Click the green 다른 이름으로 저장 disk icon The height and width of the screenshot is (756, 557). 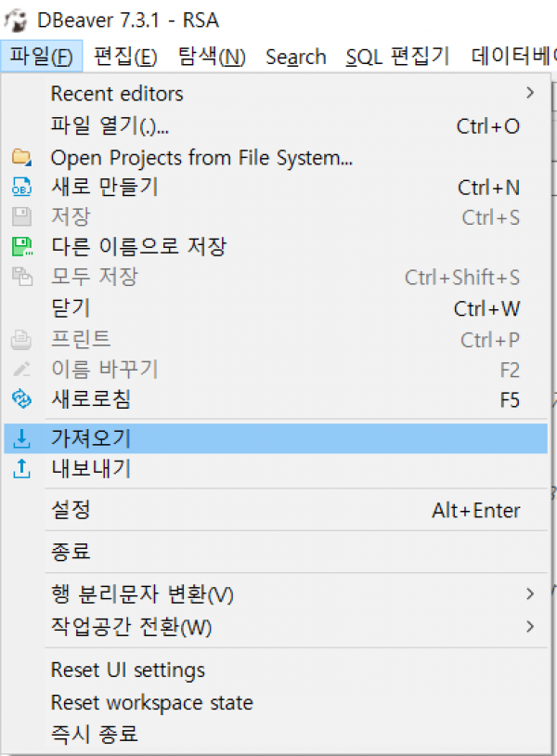(x=22, y=246)
